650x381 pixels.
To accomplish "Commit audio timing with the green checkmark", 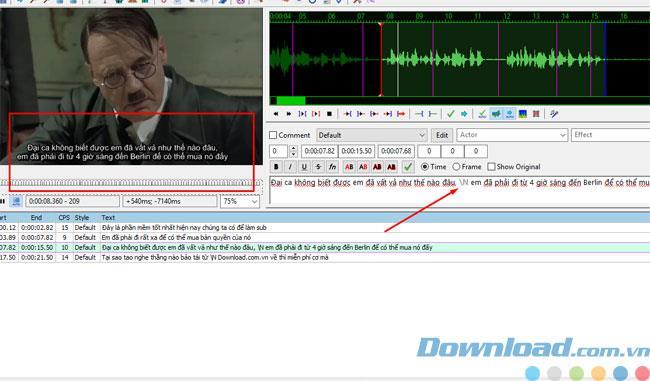I will [451, 114].
